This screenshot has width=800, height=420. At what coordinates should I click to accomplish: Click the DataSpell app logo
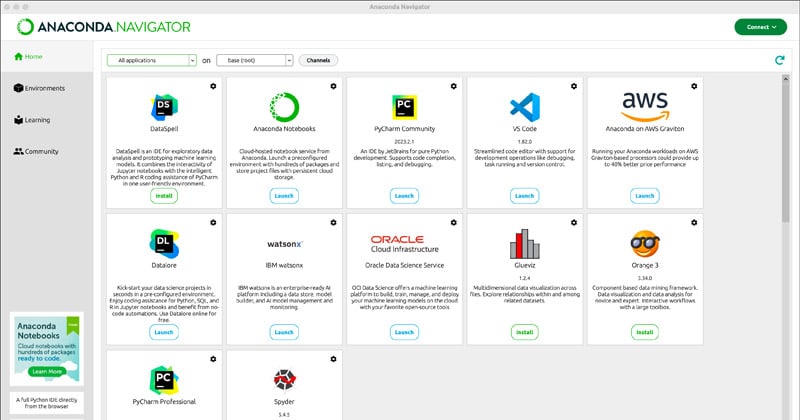pyautogui.click(x=164, y=107)
